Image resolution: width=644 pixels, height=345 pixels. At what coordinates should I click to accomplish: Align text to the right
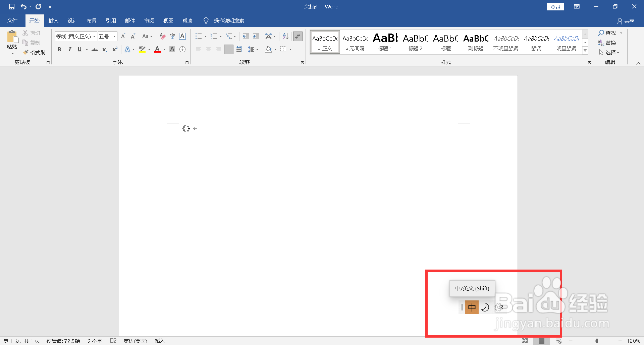(x=218, y=49)
